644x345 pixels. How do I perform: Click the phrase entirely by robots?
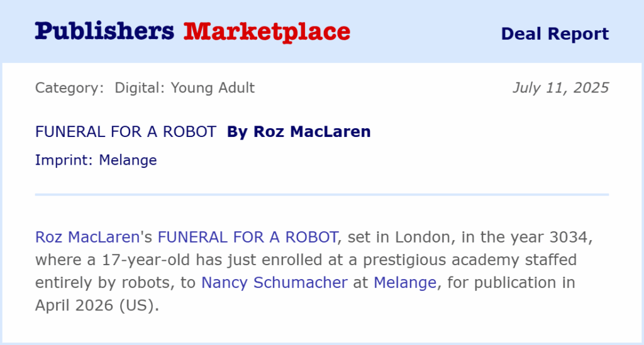[102, 283]
